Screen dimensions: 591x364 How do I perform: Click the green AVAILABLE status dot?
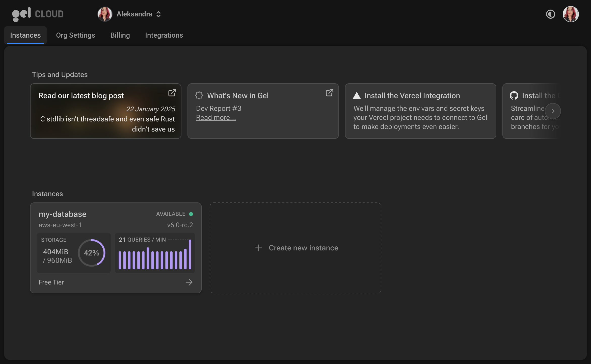(x=191, y=214)
